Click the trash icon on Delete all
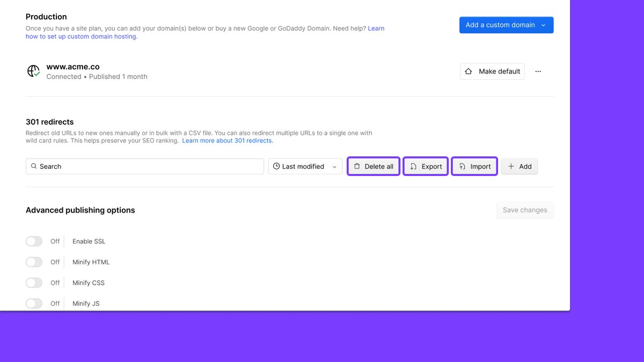 (x=358, y=166)
